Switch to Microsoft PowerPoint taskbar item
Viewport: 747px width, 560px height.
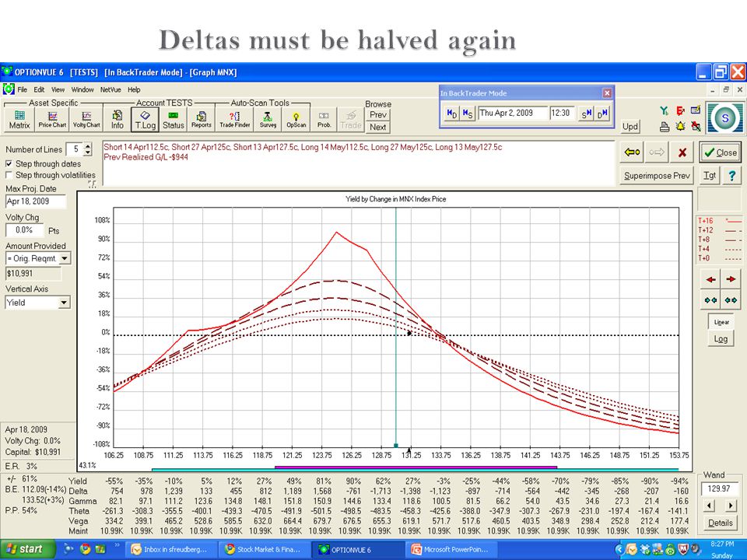pos(452,549)
